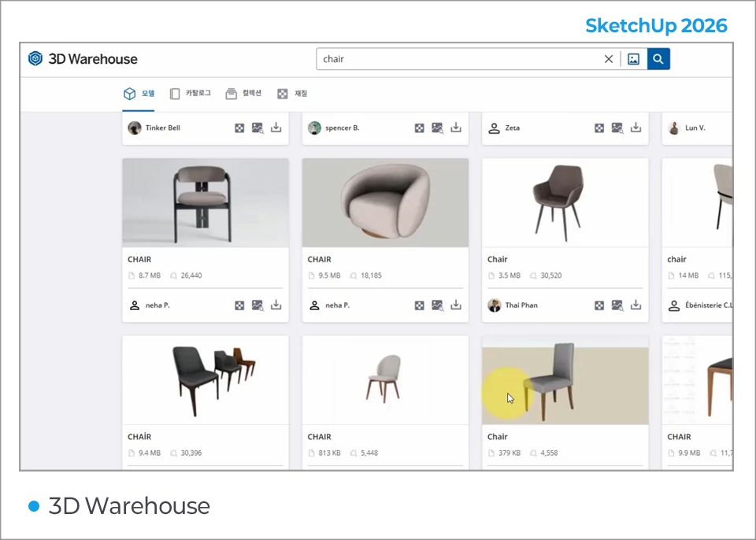Screen dimensions: 756x540
Task: Open neha P. profile on 8.7 MB card
Action: click(150, 305)
